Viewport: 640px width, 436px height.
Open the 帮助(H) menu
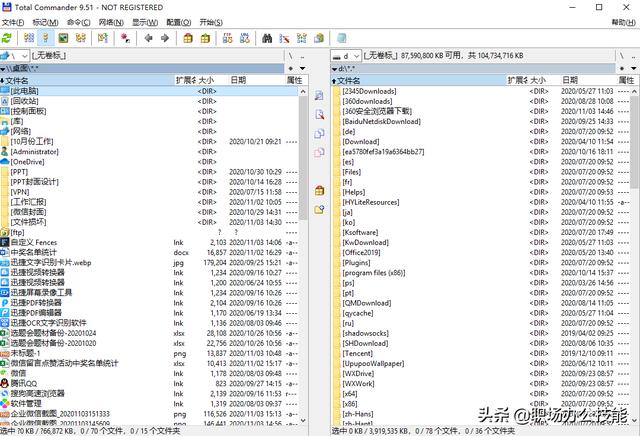point(624,22)
